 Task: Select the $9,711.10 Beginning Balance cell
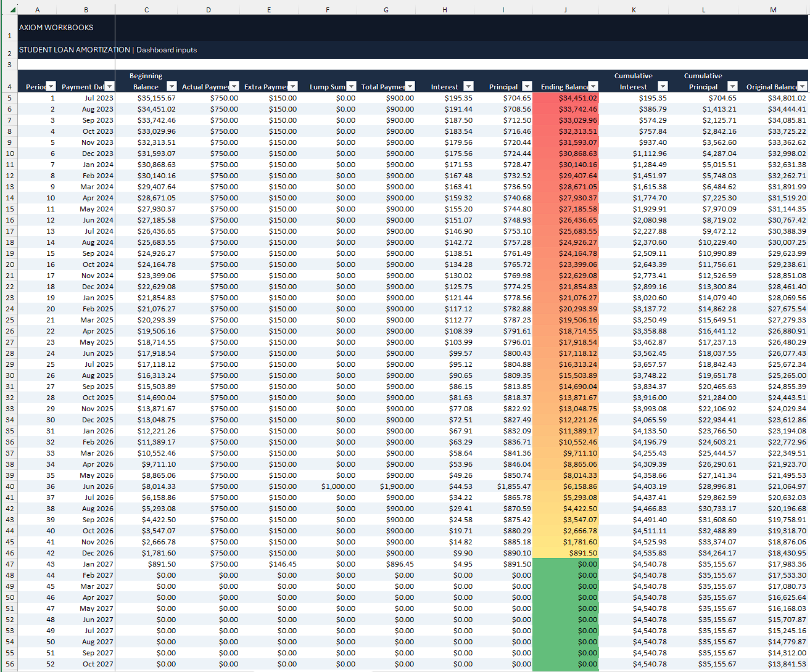(146, 464)
